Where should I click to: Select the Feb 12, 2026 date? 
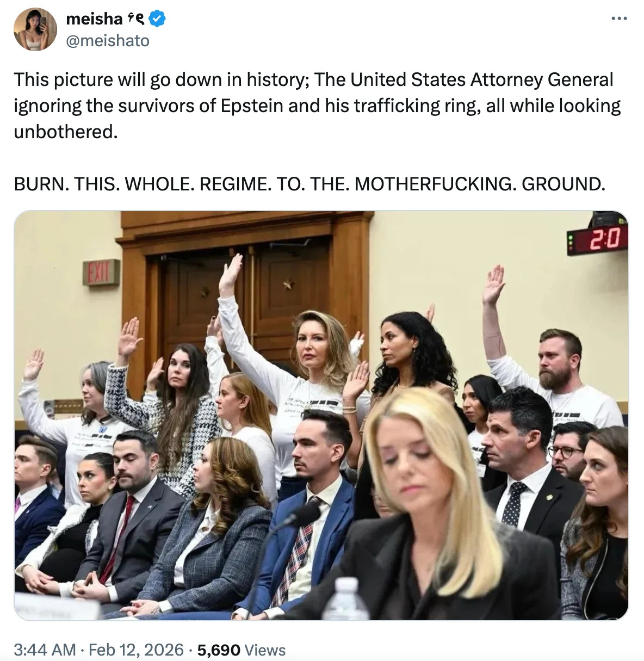pos(135,649)
